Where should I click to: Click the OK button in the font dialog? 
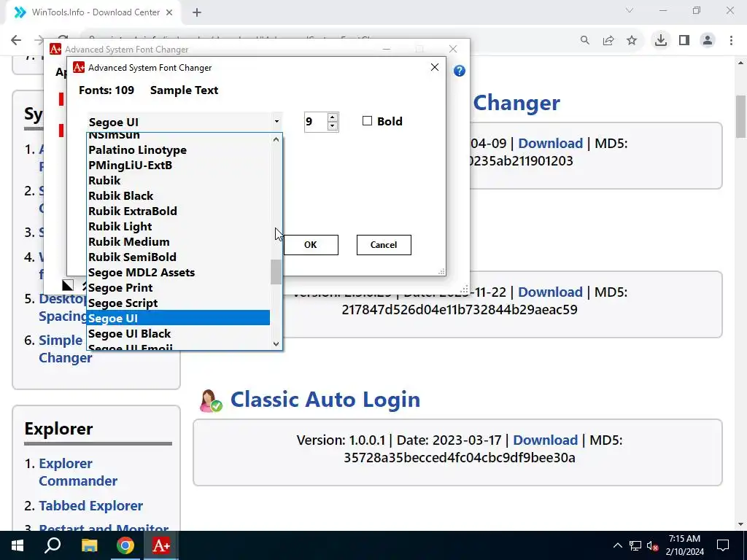(311, 245)
